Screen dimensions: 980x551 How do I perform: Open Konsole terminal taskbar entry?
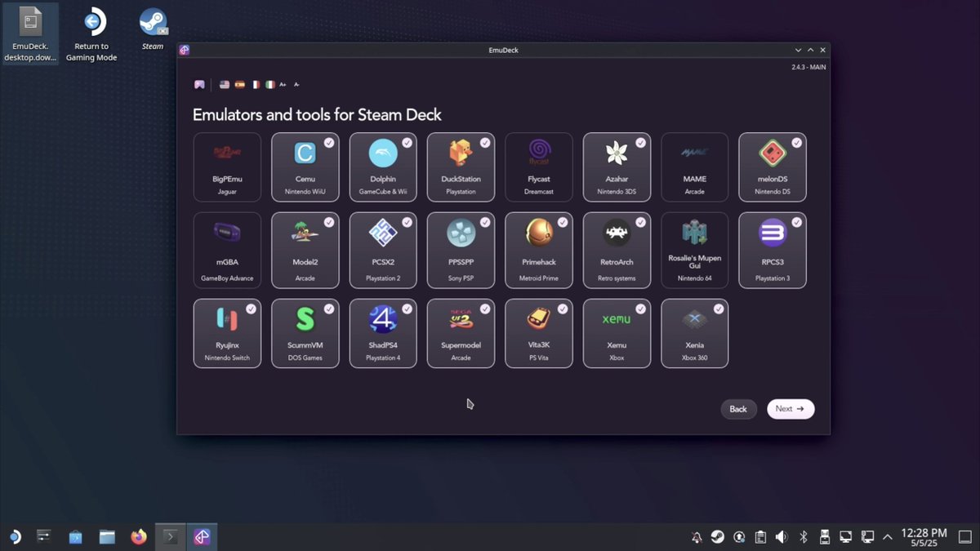pos(170,537)
